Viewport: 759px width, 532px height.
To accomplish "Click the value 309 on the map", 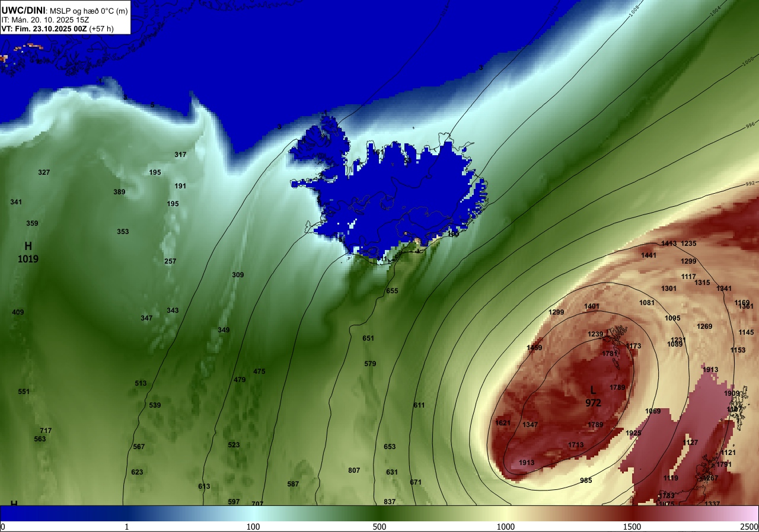I will click(x=238, y=275).
